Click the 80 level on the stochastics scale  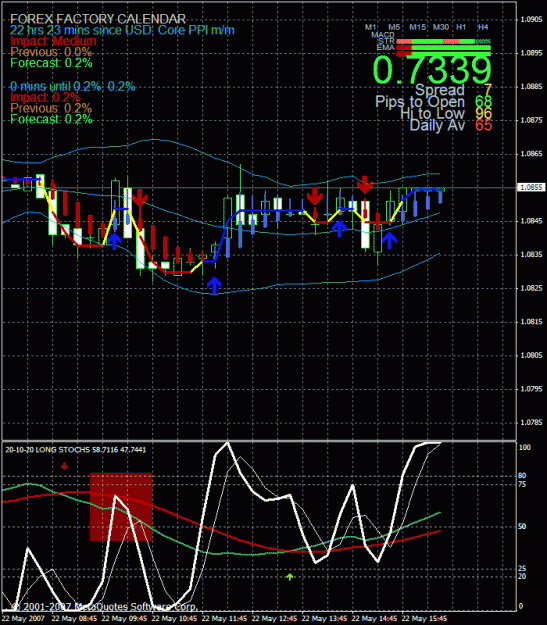point(522,476)
